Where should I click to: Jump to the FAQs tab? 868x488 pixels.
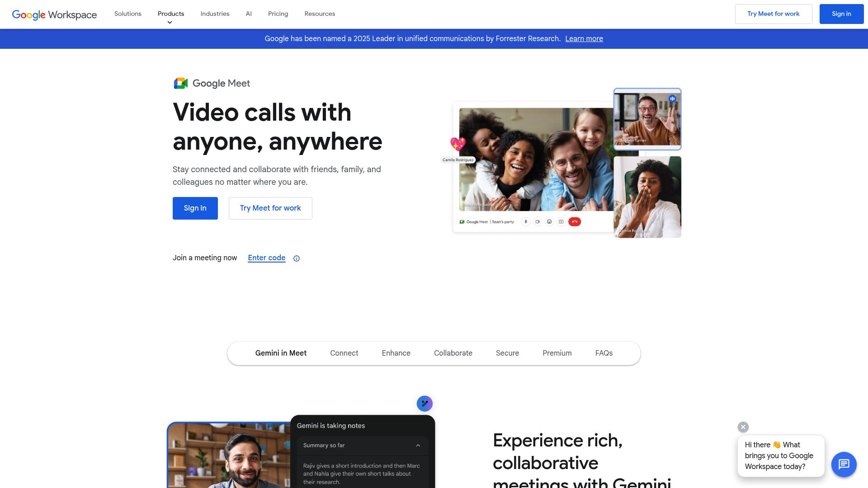(604, 353)
